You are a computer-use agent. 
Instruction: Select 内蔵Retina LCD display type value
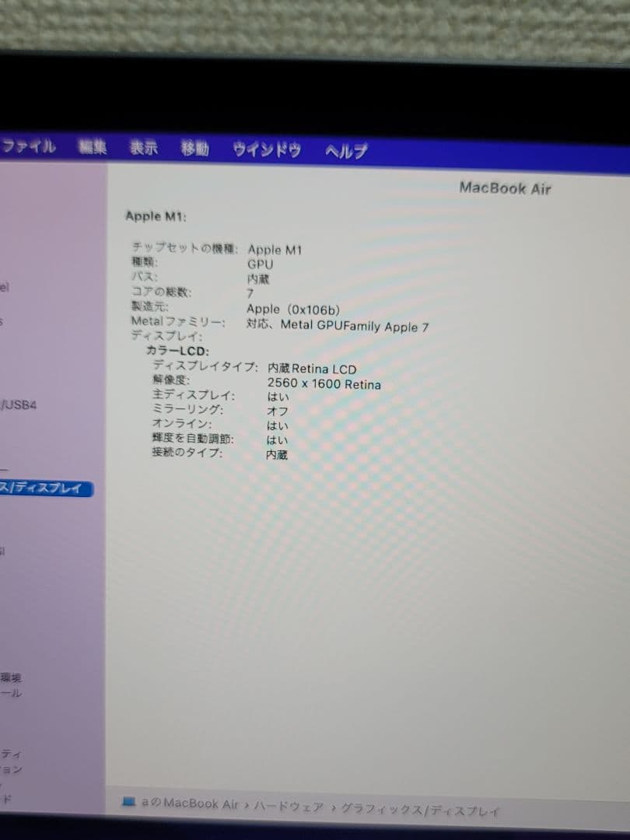pyautogui.click(x=312, y=369)
